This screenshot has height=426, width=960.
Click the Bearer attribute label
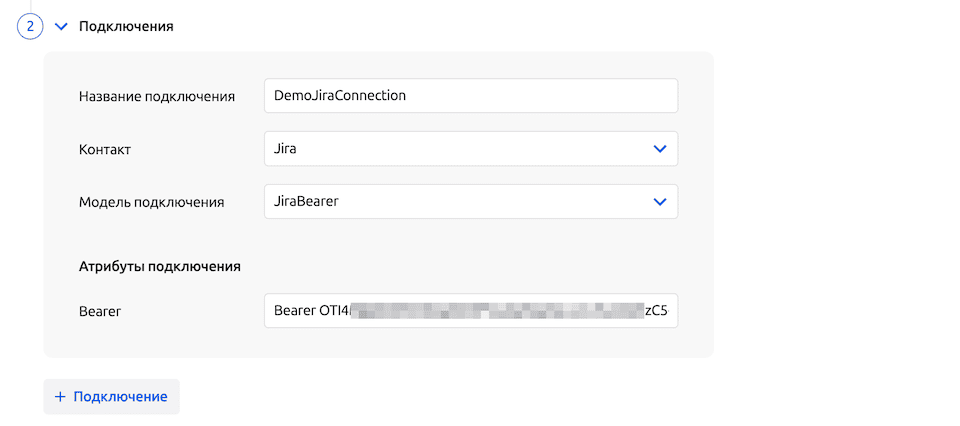100,312
